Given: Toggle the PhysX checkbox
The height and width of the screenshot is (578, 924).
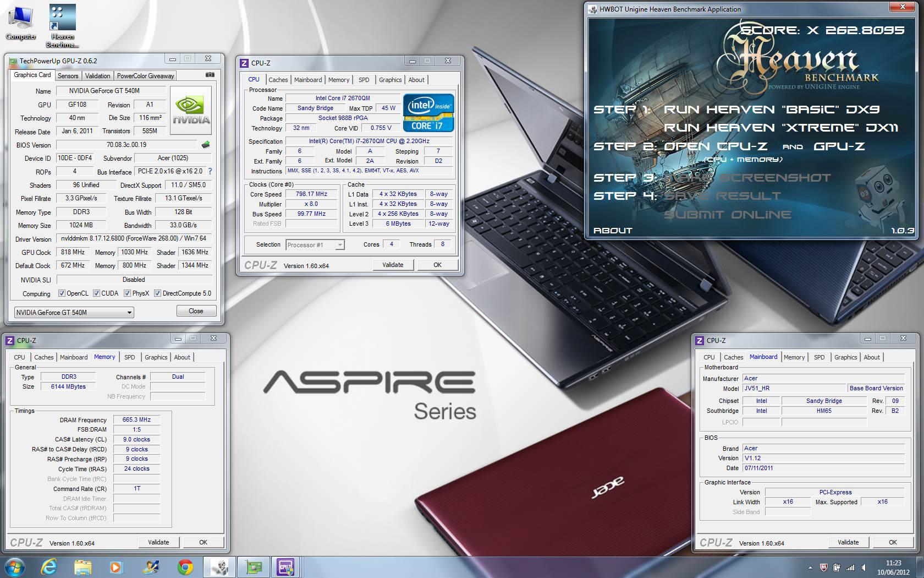Looking at the screenshot, I should pos(127,293).
